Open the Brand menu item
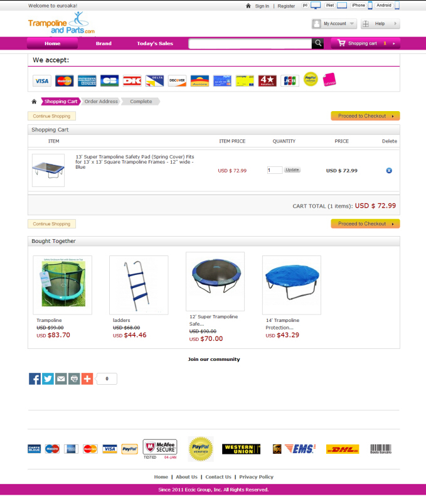Image resolution: width=426 pixels, height=504 pixels. pos(104,43)
